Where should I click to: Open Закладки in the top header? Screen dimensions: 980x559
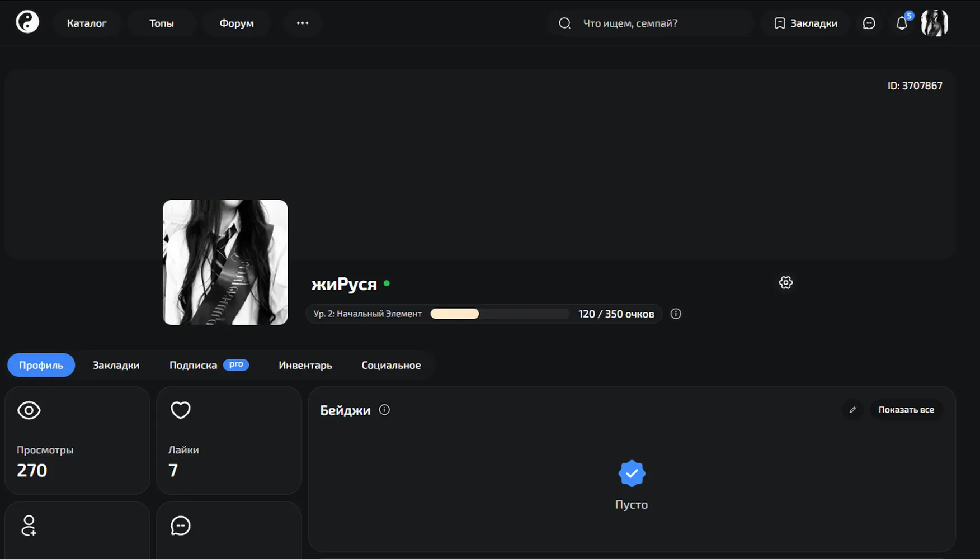pyautogui.click(x=806, y=23)
